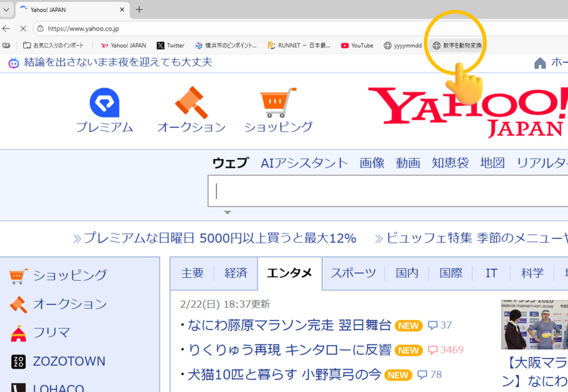
Task: Open the YouTube bookmark
Action: point(357,45)
